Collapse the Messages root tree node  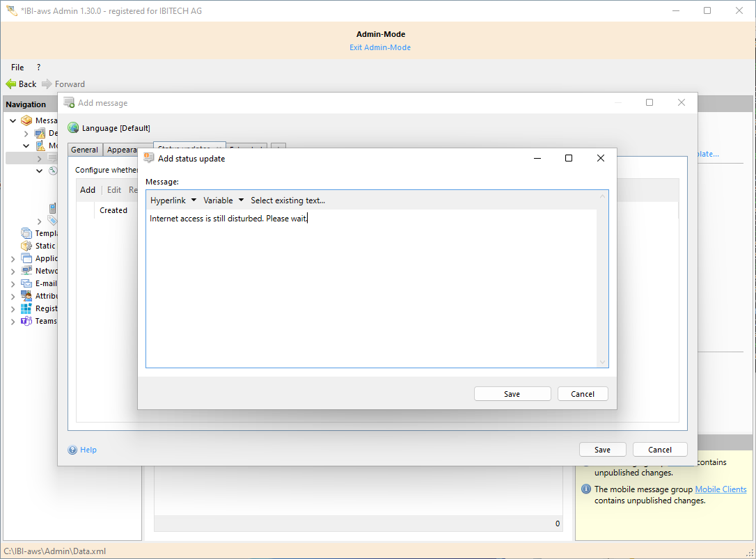click(x=13, y=120)
